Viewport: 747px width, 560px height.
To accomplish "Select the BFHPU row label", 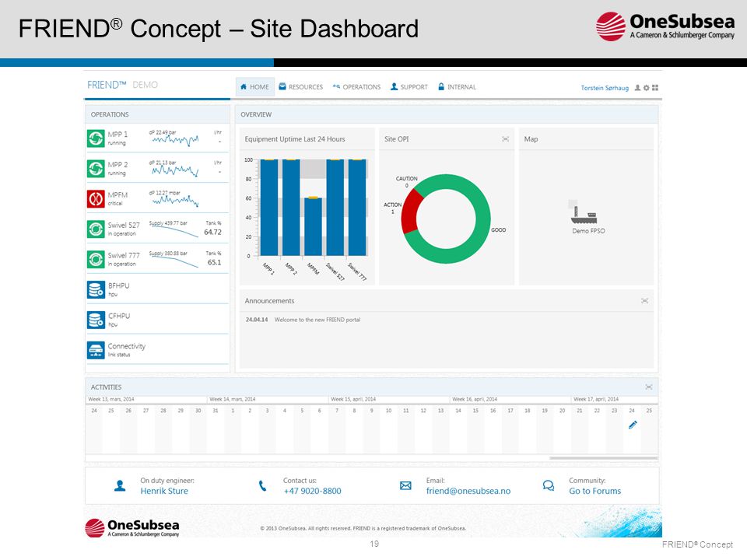I will [118, 285].
